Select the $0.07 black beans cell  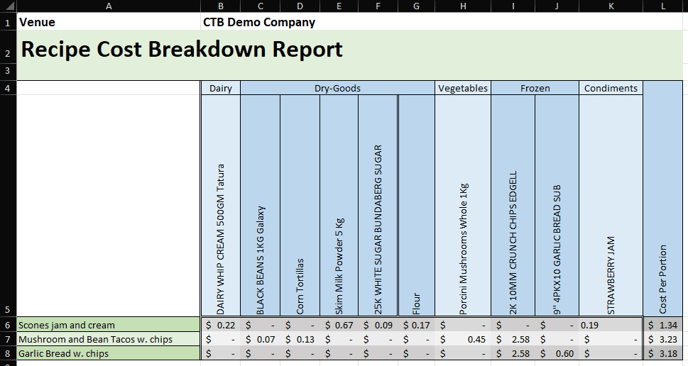click(x=260, y=339)
